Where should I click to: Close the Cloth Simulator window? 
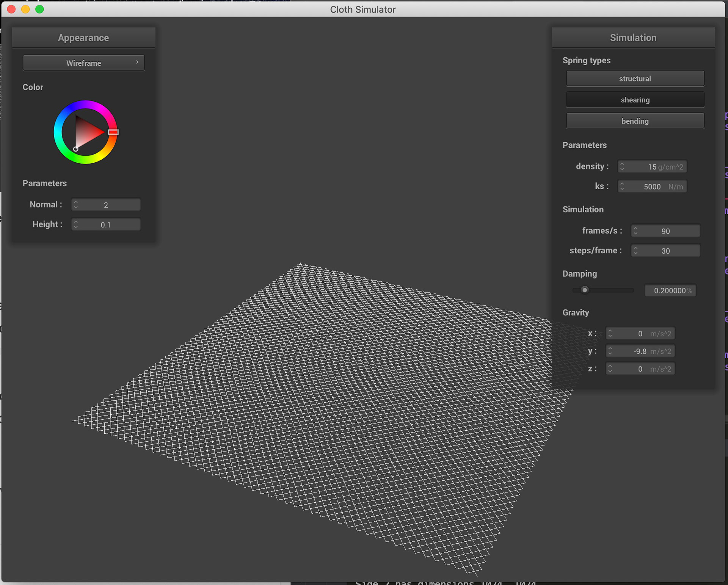(11, 9)
